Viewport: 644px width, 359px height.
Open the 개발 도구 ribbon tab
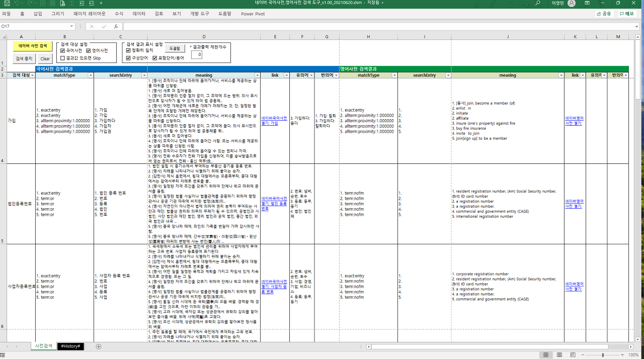click(199, 14)
